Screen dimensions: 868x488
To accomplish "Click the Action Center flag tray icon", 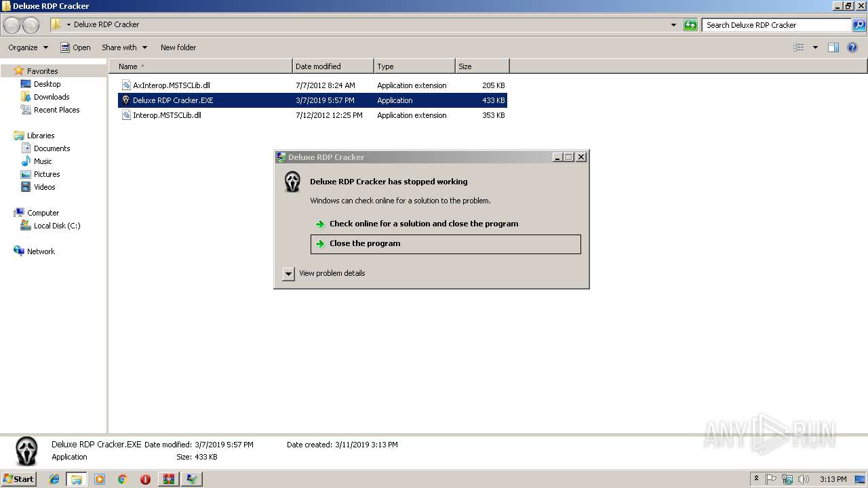I will [x=772, y=479].
